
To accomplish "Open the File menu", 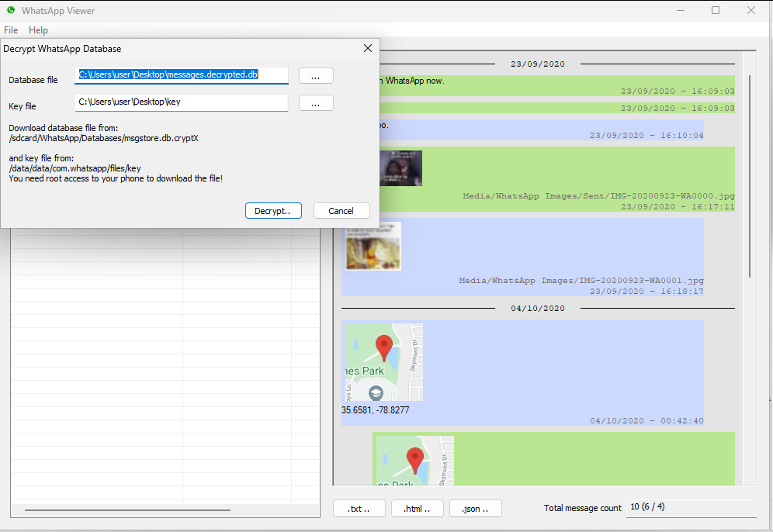I will pyautogui.click(x=11, y=30).
